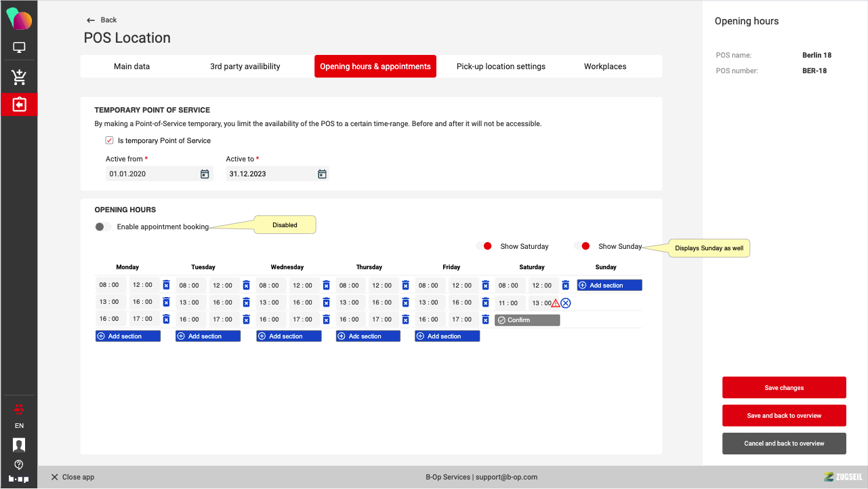Turn off the Show Saturday toggle

click(x=484, y=246)
